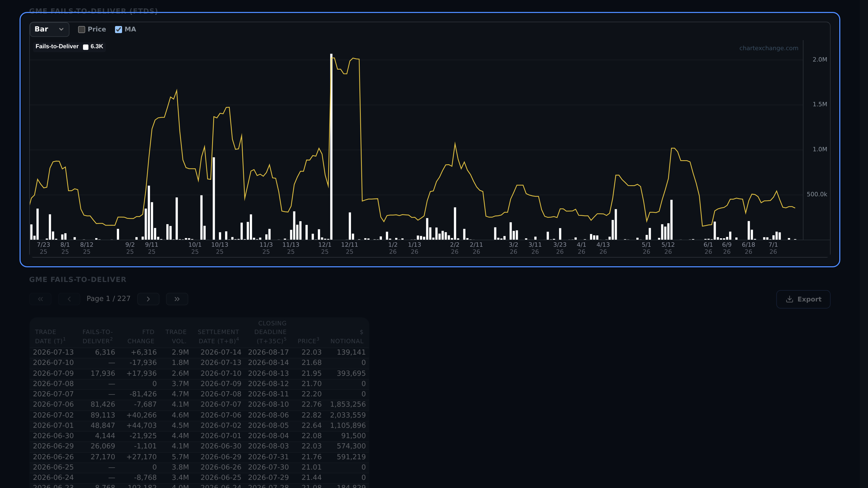The image size is (868, 488).
Task: Click the Price column header
Action: pyautogui.click(x=308, y=341)
